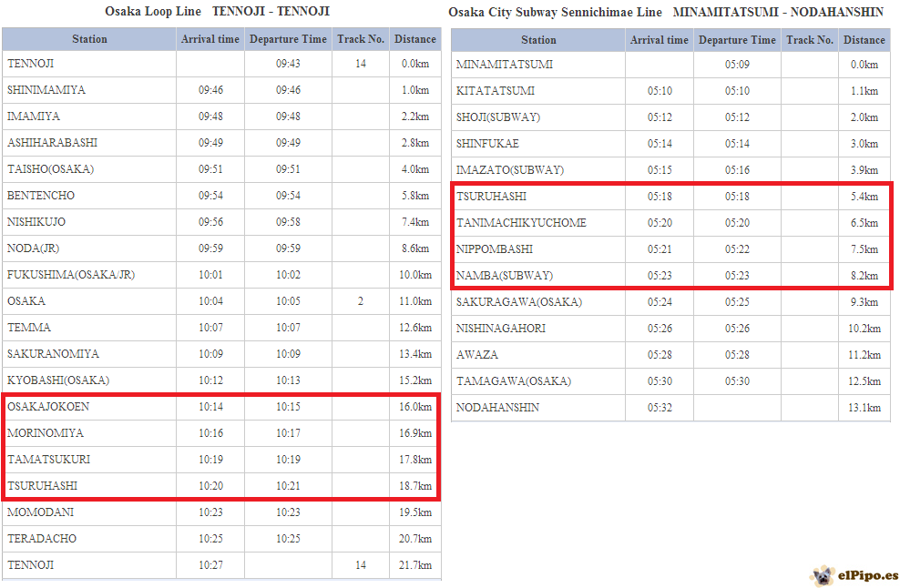
Task: Click the SHINIMAMIYA station row
Action: pos(221,90)
